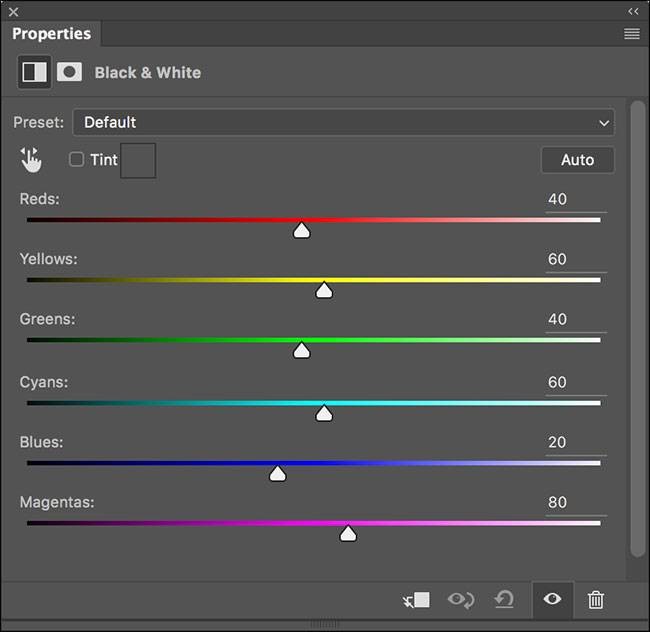
Task: Enable the Tint checkbox
Action: point(77,159)
